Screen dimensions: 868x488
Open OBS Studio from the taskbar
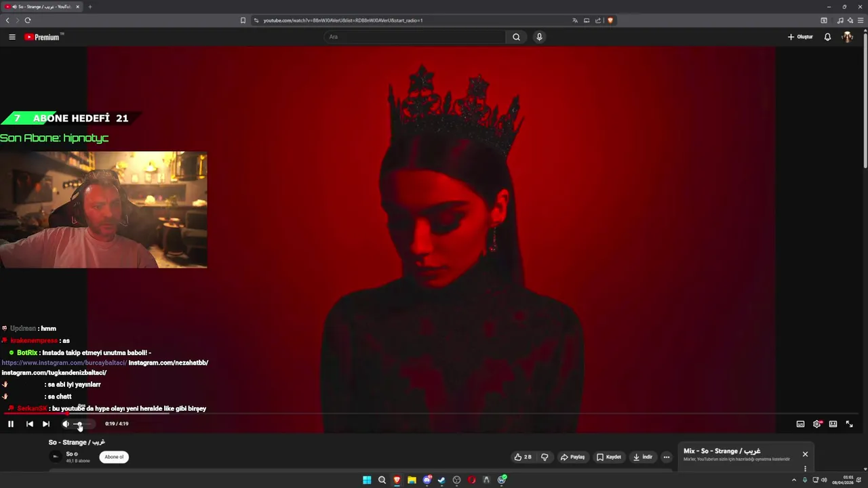tap(456, 480)
